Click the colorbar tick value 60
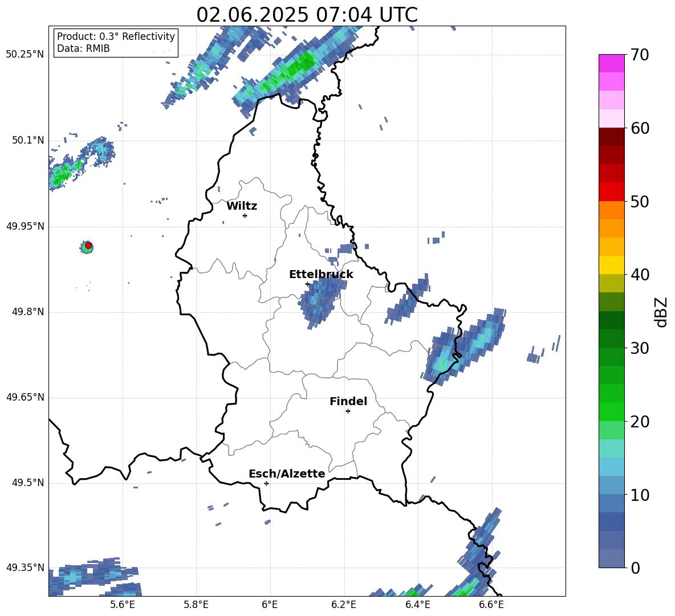 tap(640, 128)
